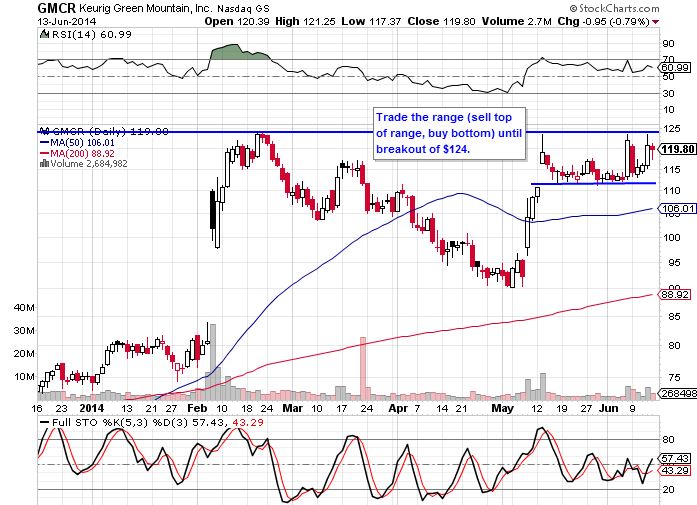Screen dimensions: 697x505
Task: Click the GMCR ticker symbol in the header
Action: pos(57,8)
